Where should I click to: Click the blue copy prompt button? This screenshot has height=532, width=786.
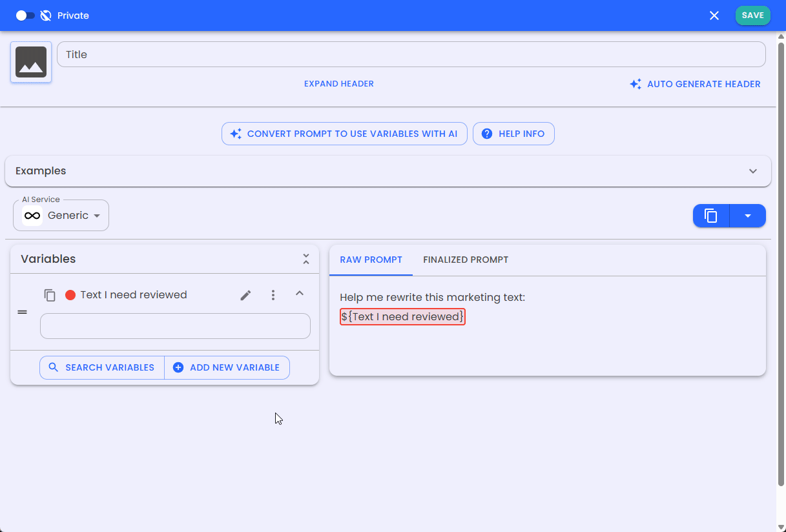point(711,216)
